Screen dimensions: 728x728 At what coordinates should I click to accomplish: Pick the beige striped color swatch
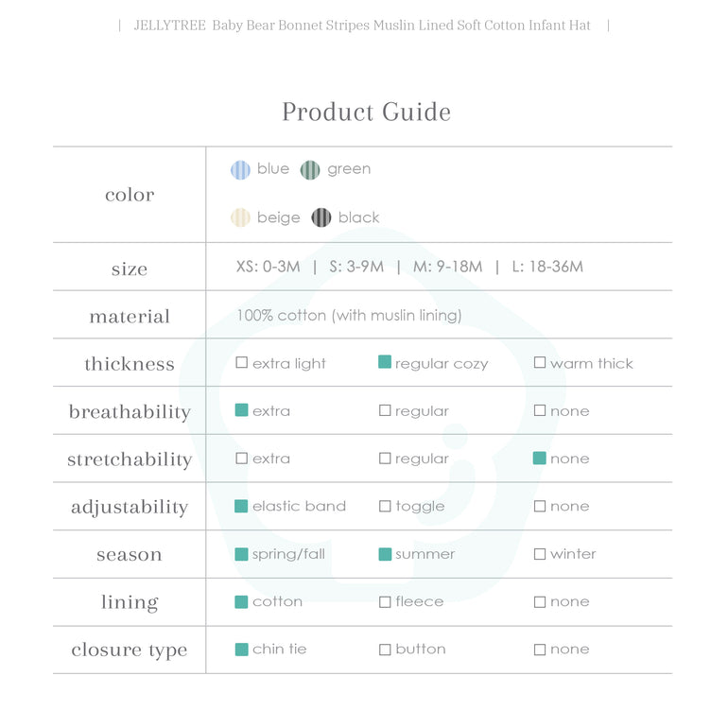(x=240, y=217)
